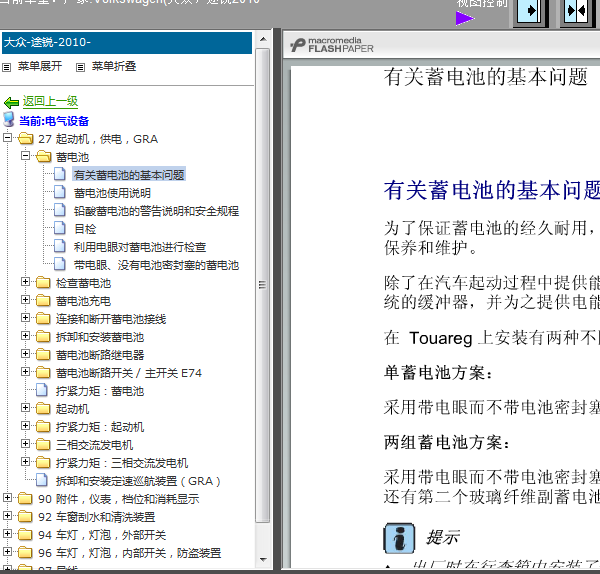Open the 目检 document

85,229
